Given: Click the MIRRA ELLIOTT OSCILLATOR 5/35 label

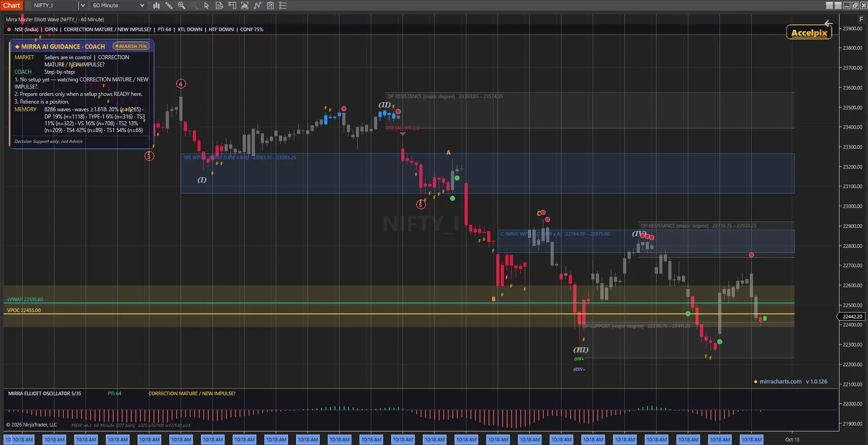Looking at the screenshot, I should [x=44, y=394].
